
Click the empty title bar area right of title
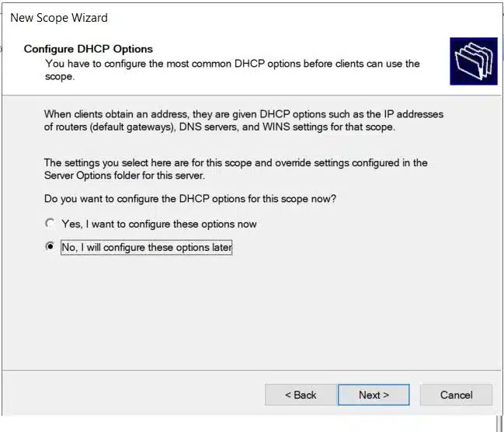click(311, 17)
